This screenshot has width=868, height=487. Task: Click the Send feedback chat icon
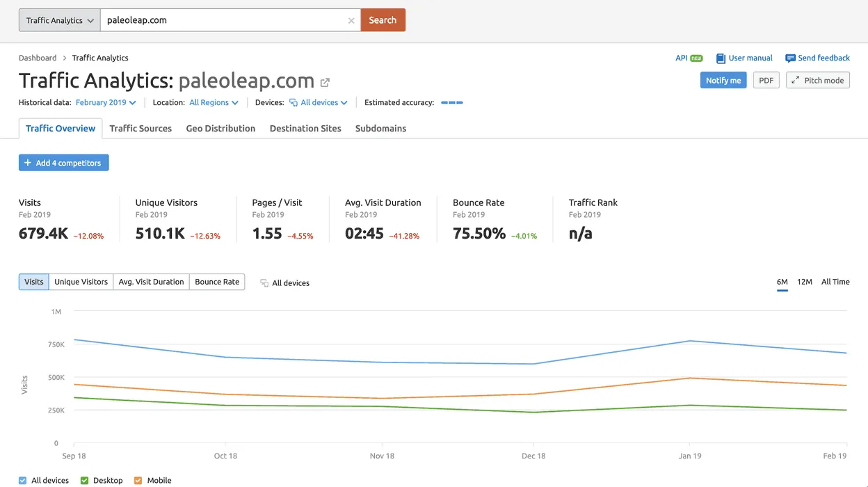pos(790,58)
